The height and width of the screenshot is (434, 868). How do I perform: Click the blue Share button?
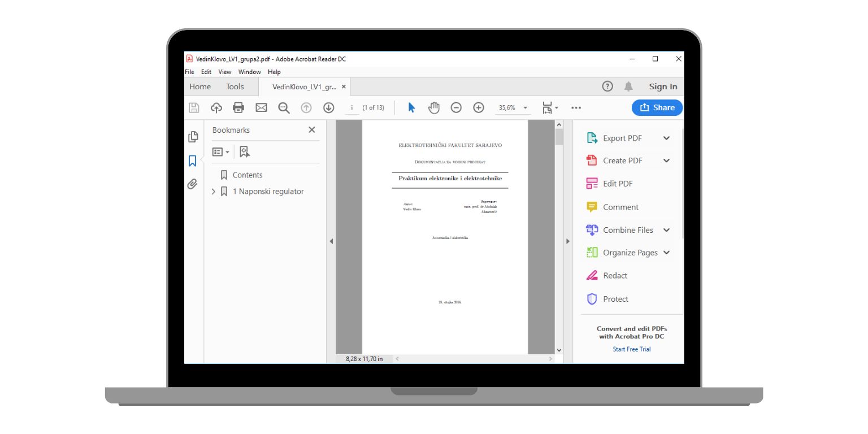click(x=657, y=107)
